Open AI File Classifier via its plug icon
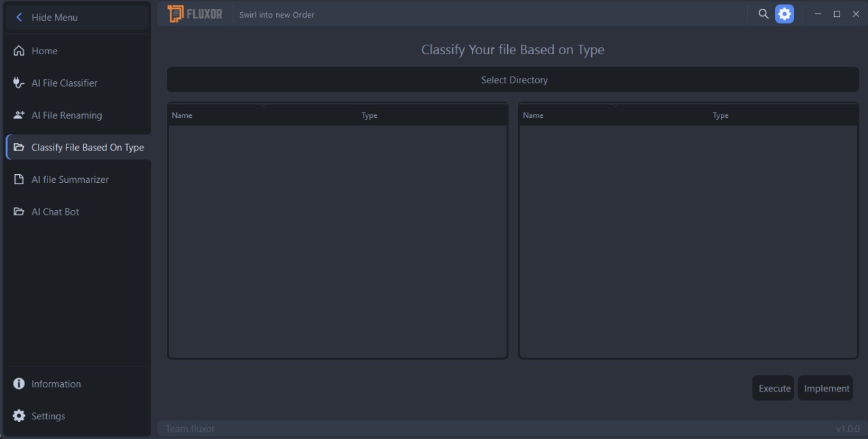868x439 pixels. point(17,83)
